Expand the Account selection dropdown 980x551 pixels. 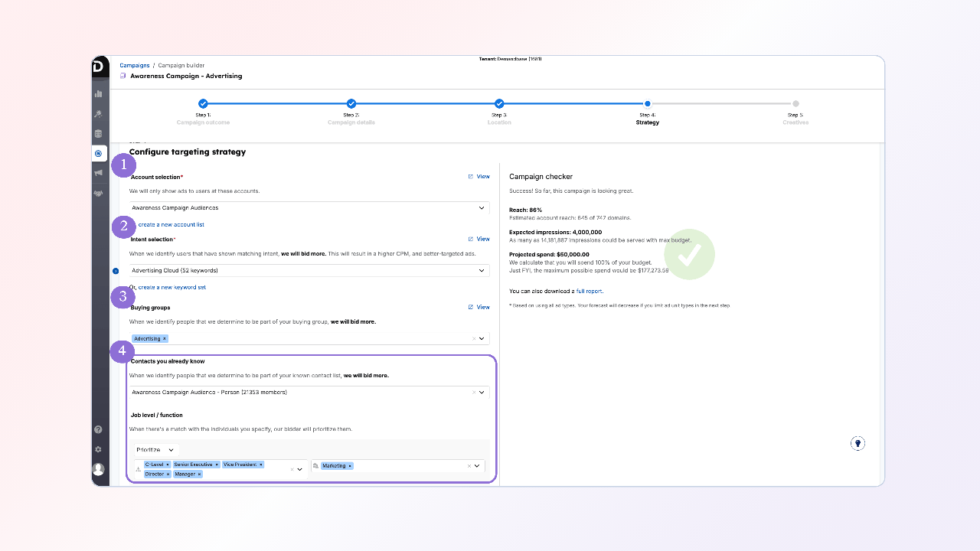click(481, 208)
